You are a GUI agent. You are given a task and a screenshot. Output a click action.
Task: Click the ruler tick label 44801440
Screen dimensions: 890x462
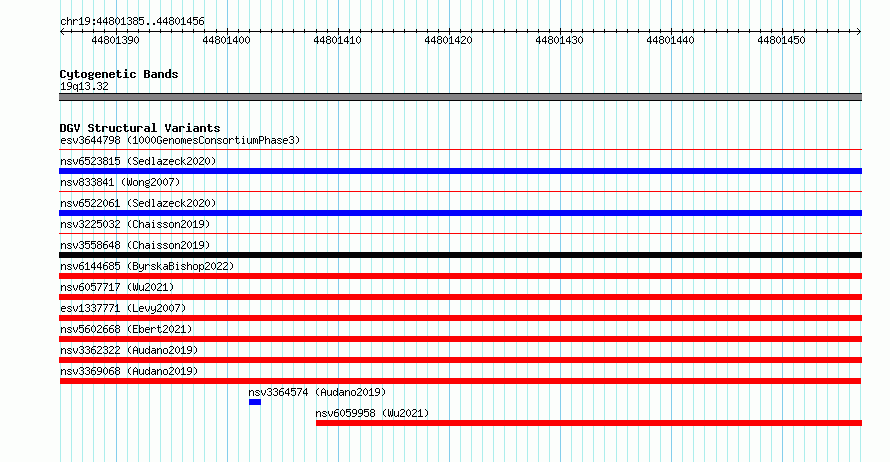[670, 40]
